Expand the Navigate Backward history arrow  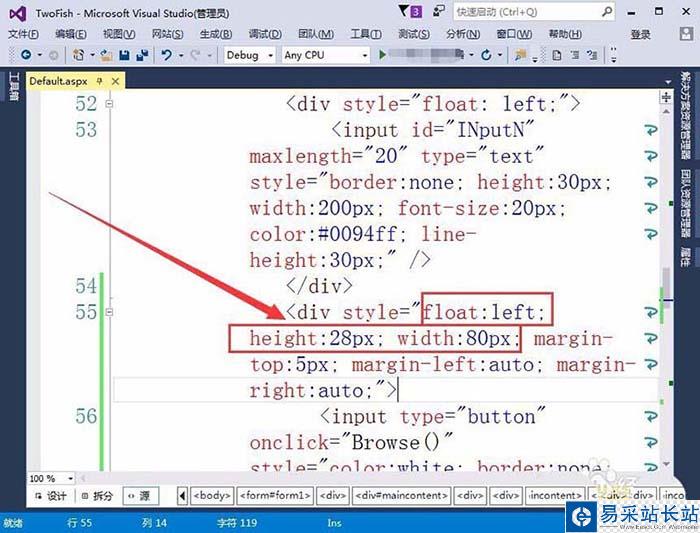pos(39,55)
